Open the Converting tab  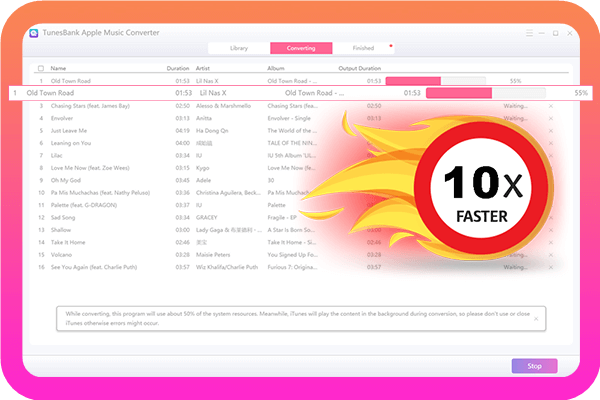(x=301, y=48)
